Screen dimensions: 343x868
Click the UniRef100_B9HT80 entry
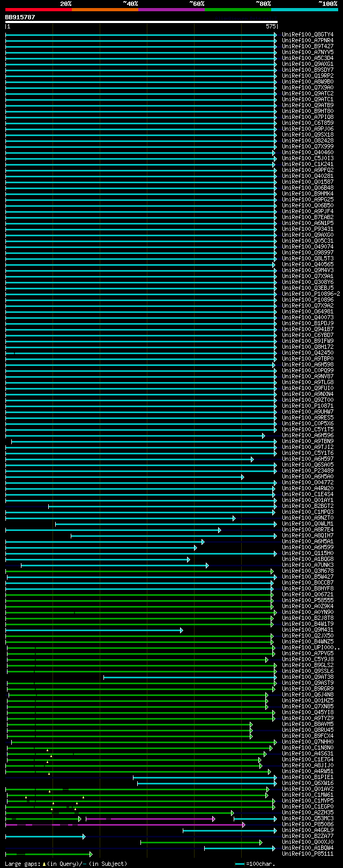(308, 111)
